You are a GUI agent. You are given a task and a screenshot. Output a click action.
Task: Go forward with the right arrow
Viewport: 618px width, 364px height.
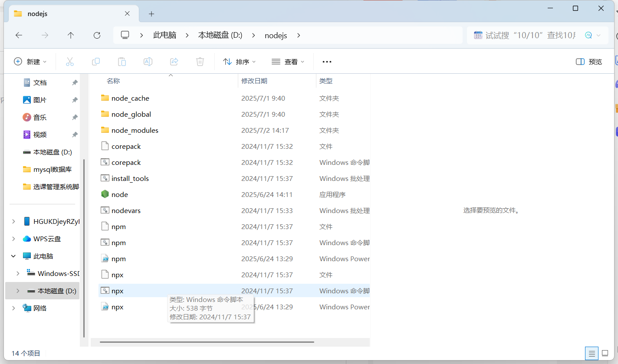coord(45,35)
